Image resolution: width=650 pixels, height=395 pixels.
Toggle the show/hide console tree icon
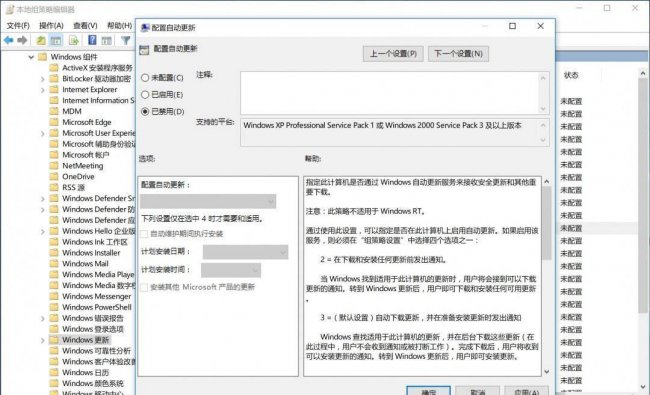pyautogui.click(x=56, y=40)
